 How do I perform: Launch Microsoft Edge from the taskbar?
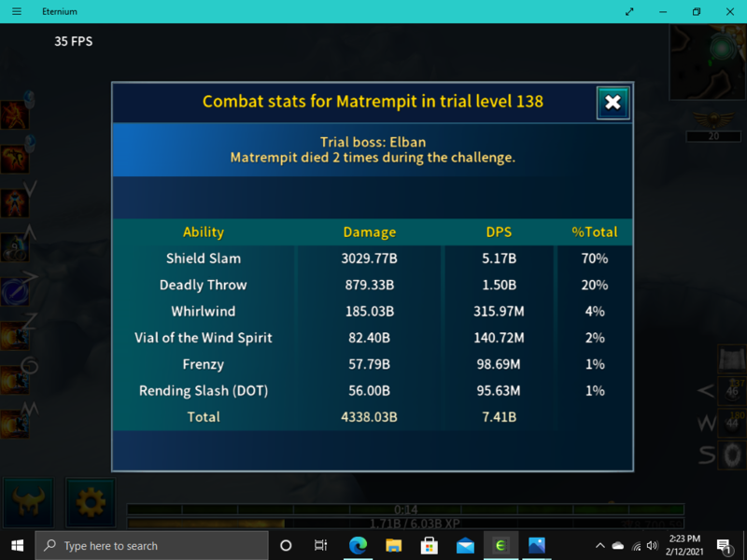358,546
